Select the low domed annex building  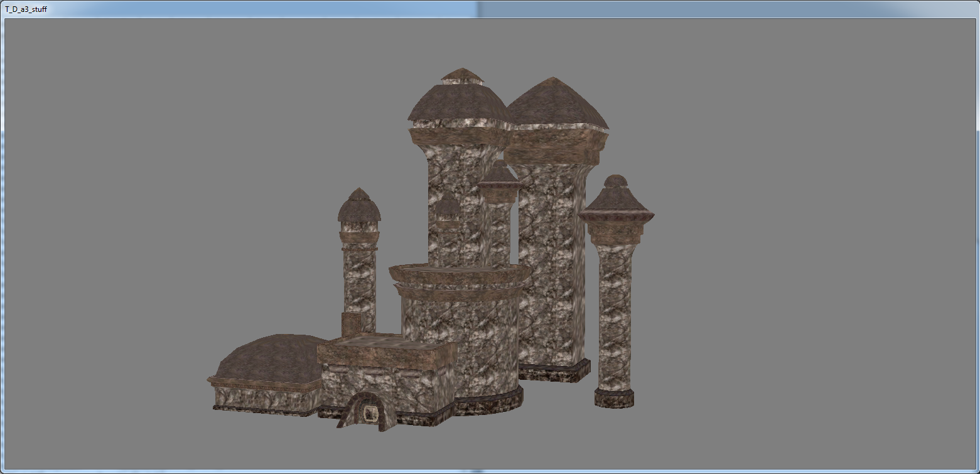click(x=267, y=375)
